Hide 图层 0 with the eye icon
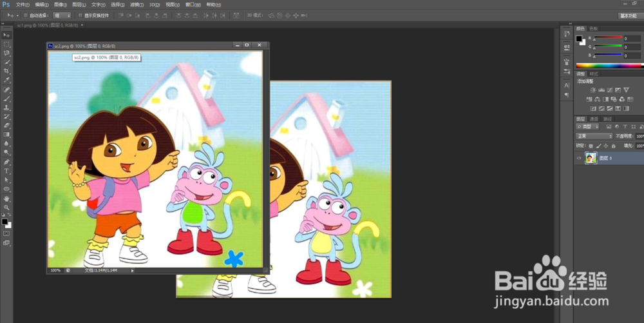644x323 pixels. click(579, 158)
